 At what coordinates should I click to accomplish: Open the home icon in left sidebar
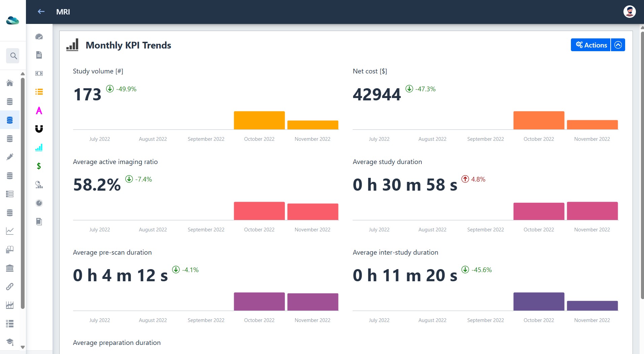tap(10, 83)
